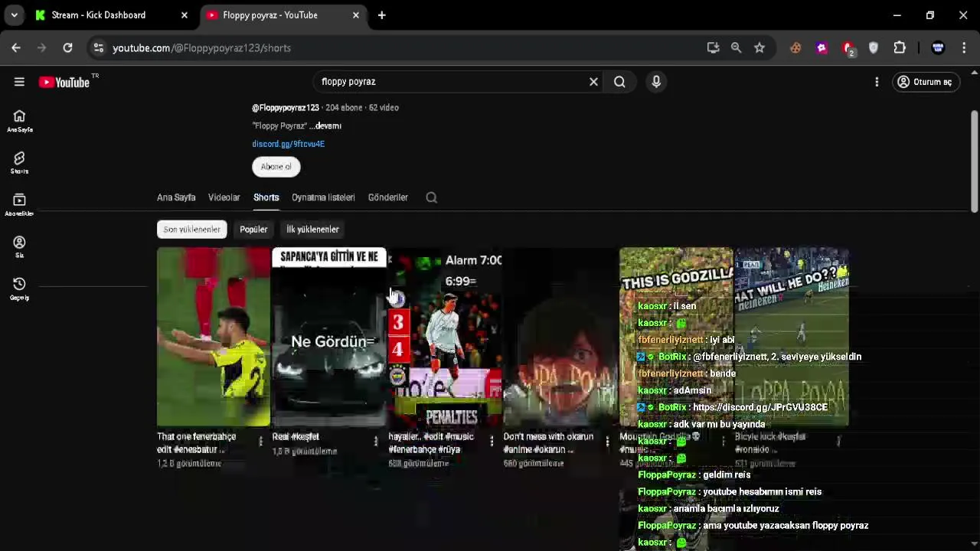
Task: Open Ana Sayfa in the left sidebar
Action: (19, 121)
